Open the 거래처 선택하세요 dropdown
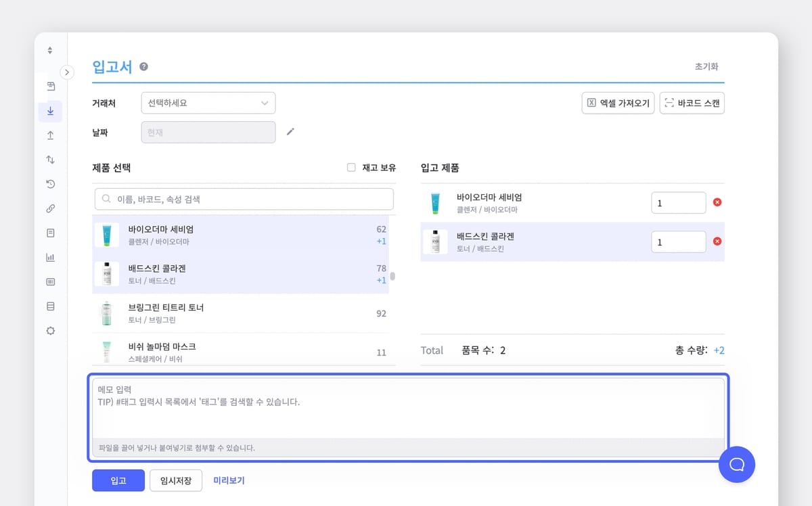812x506 pixels. point(208,103)
